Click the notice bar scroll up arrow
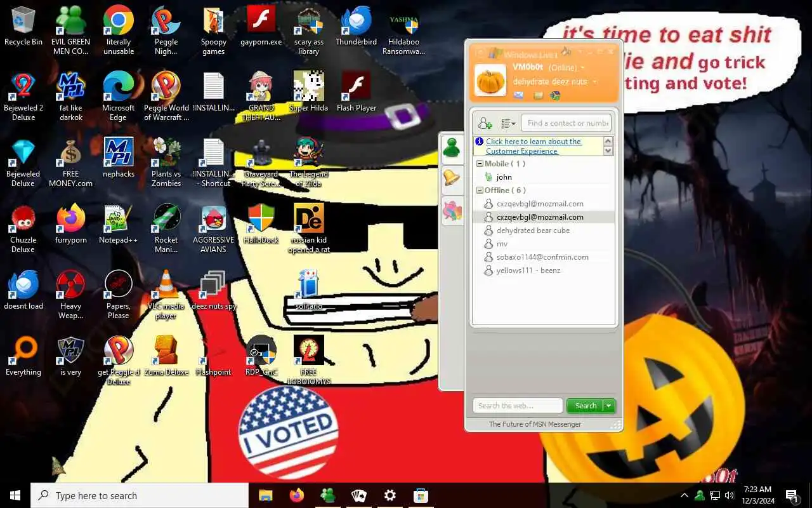The height and width of the screenshot is (508, 812). click(608, 142)
